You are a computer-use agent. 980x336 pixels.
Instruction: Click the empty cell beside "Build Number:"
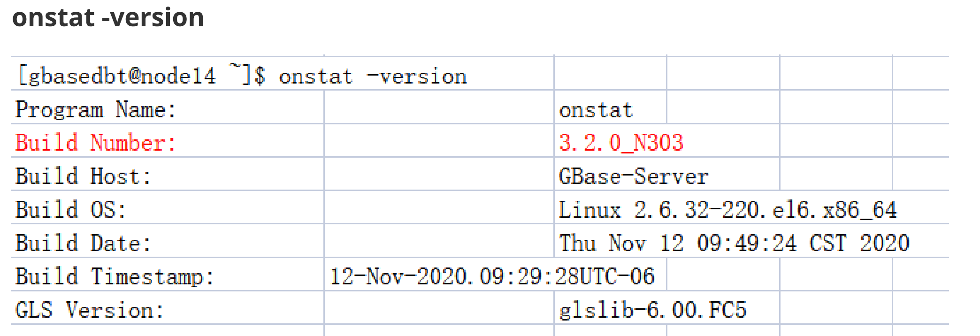point(439,143)
